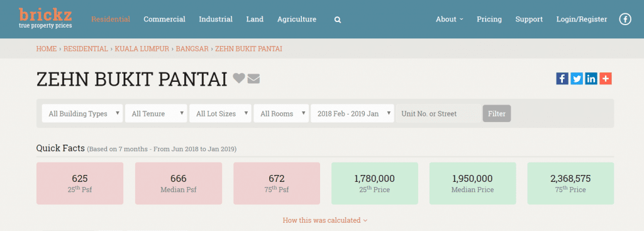Screen dimensions: 644x231
Task: Expand How this was calculated link
Action: click(x=325, y=220)
